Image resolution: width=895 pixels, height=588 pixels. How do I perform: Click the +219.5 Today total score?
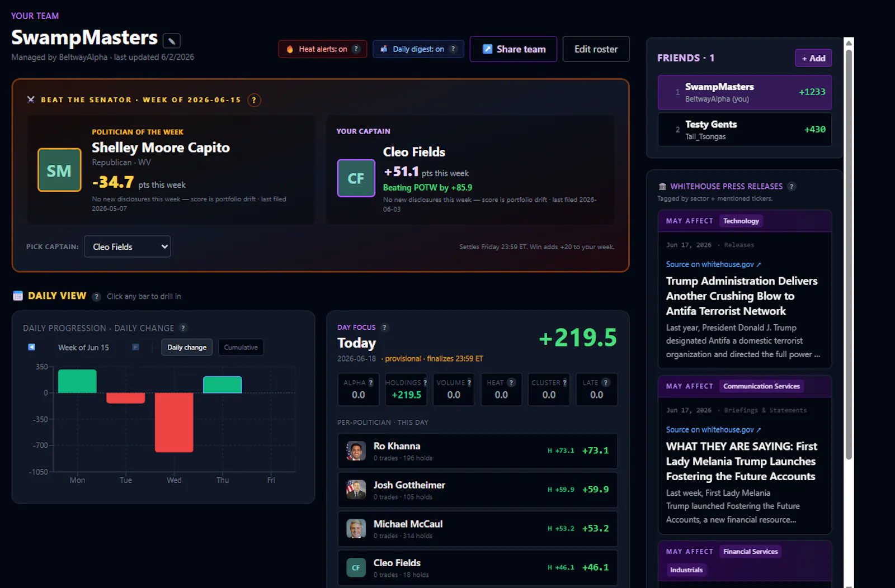click(577, 338)
